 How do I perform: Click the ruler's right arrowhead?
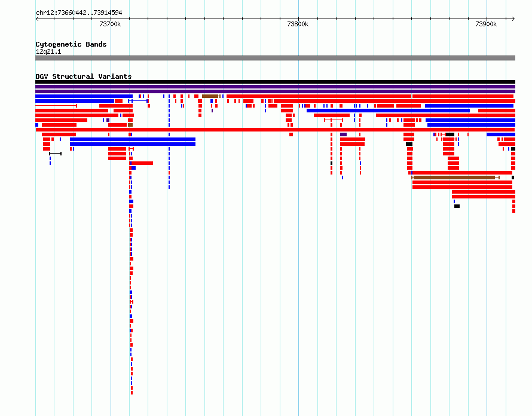coord(513,19)
